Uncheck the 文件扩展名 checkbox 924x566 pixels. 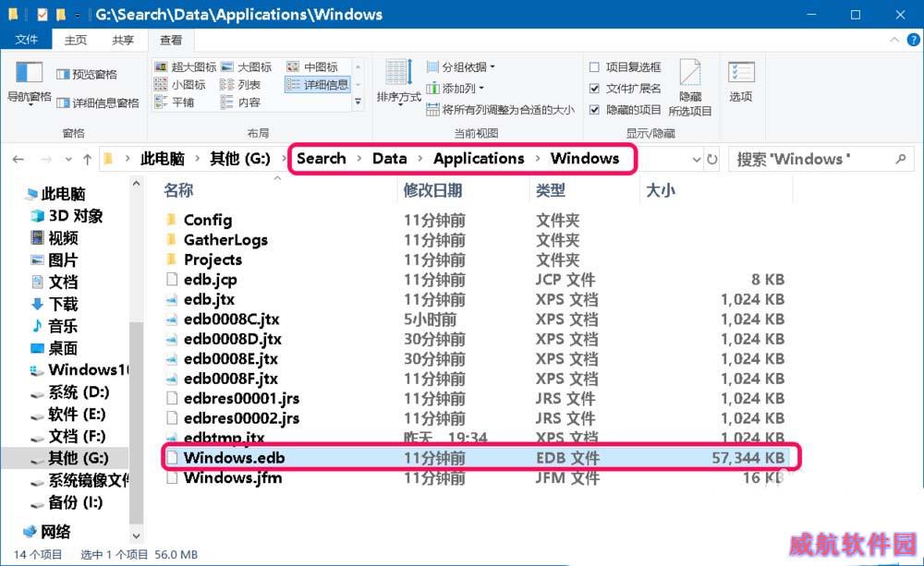[x=595, y=89]
